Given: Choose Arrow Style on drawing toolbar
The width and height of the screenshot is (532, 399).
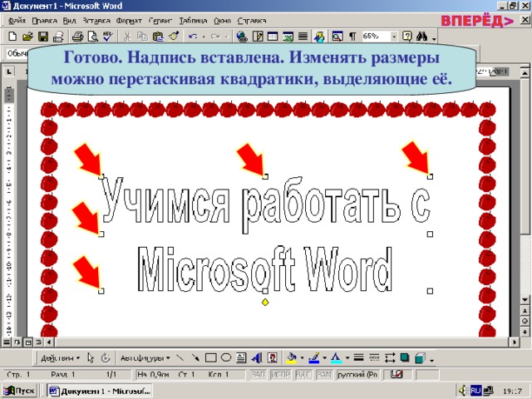Looking at the screenshot, I should click(390, 357).
